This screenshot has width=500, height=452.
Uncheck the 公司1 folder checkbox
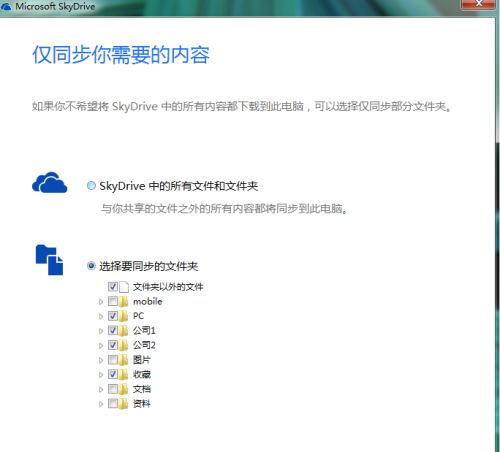(x=113, y=331)
